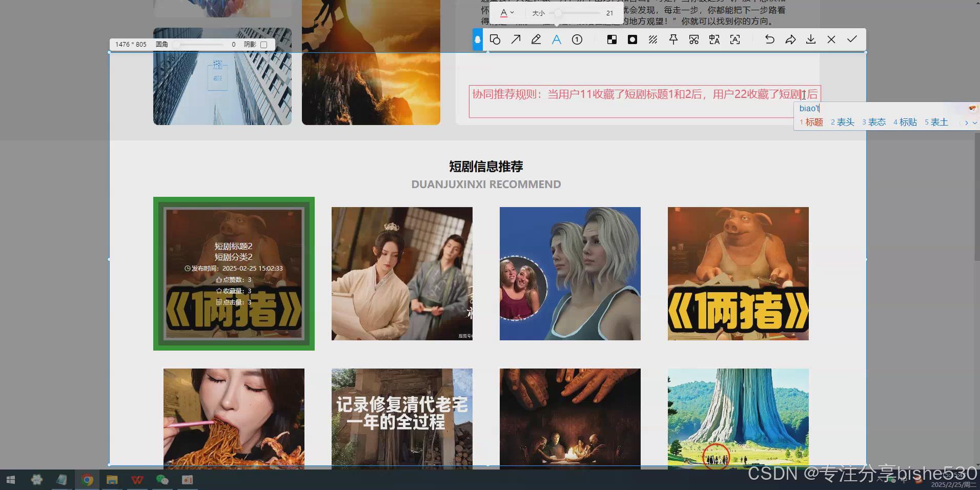This screenshot has height=490, width=980.
Task: Open the giant blue tree thumbnail
Action: (738, 419)
